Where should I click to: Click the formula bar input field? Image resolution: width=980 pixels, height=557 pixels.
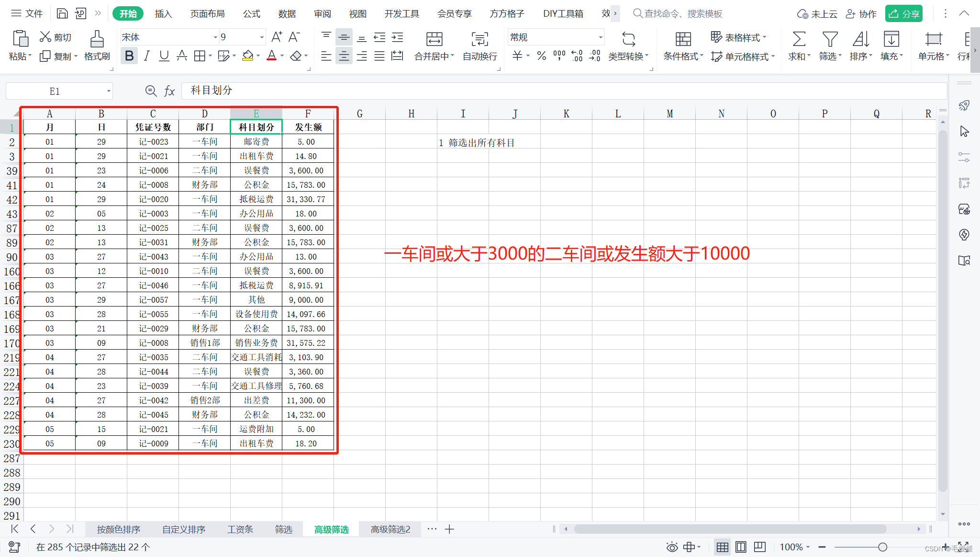[x=526, y=91]
